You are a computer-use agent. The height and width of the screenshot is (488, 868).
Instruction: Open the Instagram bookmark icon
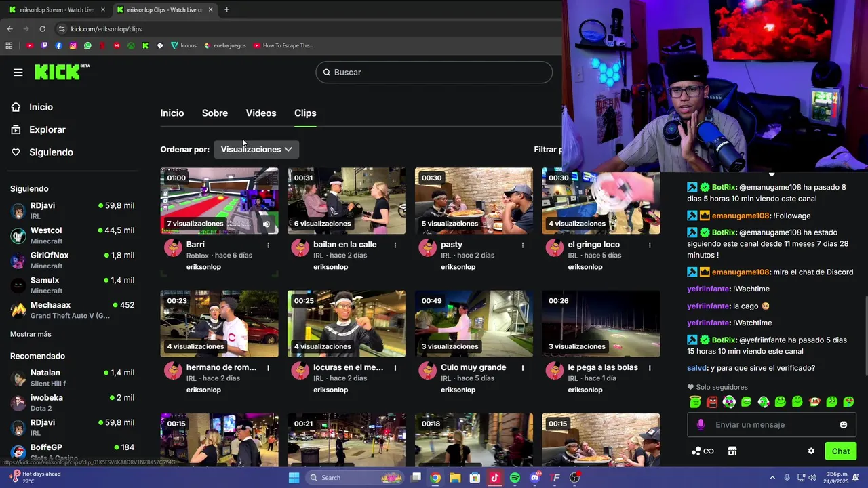click(x=73, y=45)
